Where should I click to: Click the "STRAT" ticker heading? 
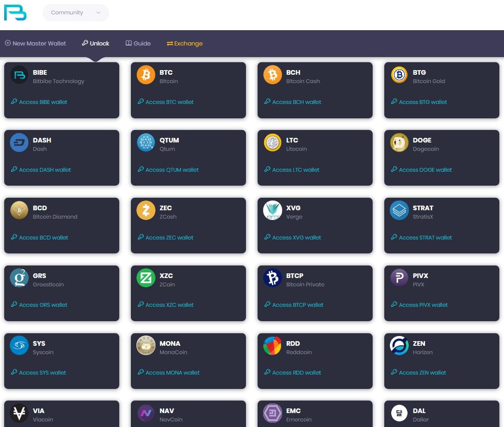pyautogui.click(x=423, y=208)
